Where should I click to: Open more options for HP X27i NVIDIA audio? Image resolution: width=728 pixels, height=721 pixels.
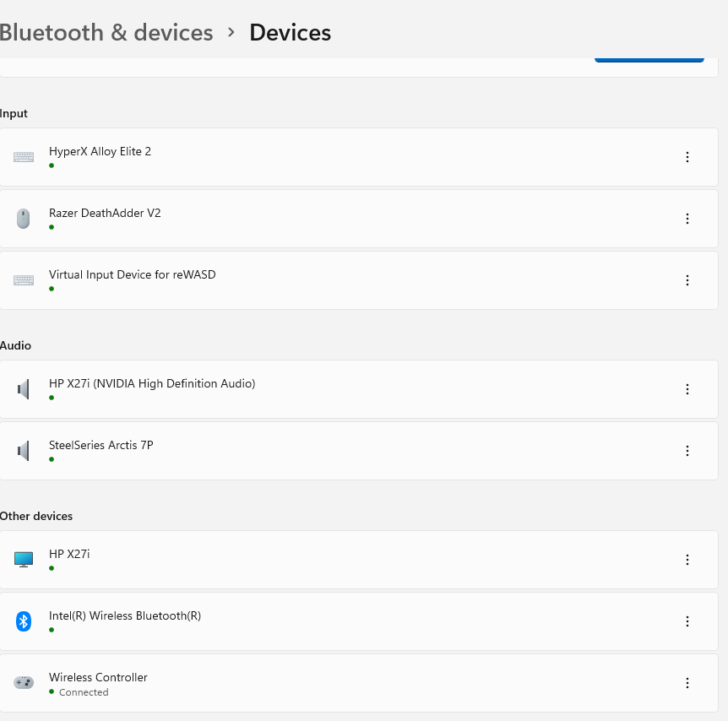point(687,389)
